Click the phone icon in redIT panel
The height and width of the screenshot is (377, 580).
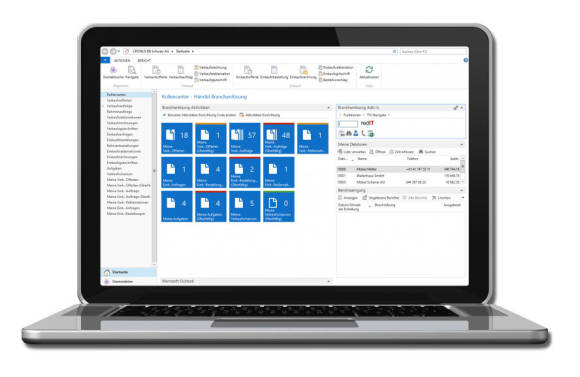pos(364,134)
